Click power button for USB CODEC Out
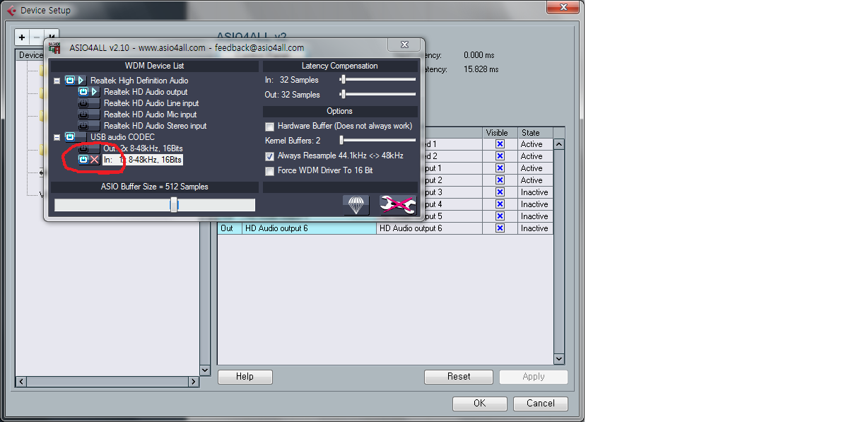This screenshot has width=868, height=422. tap(83, 148)
